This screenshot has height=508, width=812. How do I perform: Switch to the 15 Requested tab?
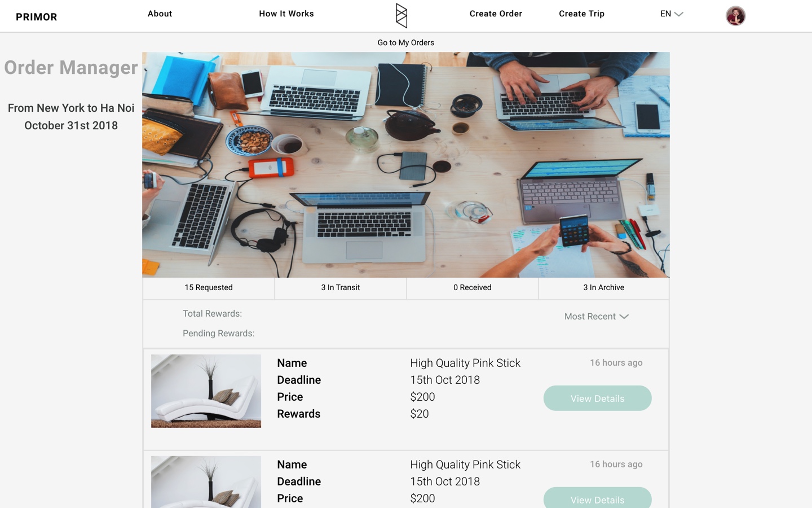point(209,288)
